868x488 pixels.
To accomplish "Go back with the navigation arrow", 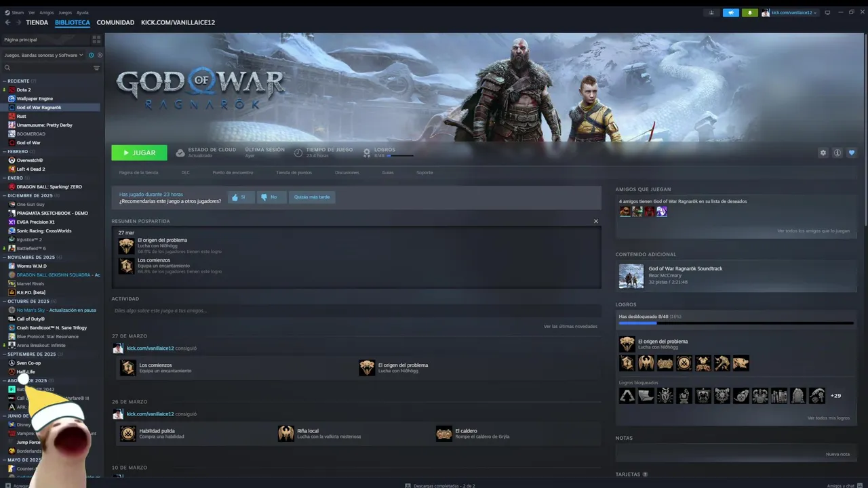I will coord(7,22).
